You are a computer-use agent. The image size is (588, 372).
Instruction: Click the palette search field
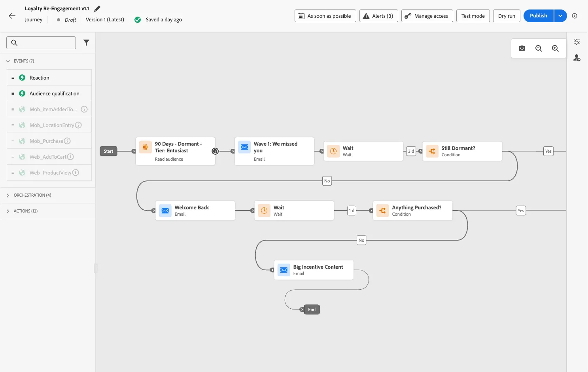pos(41,43)
